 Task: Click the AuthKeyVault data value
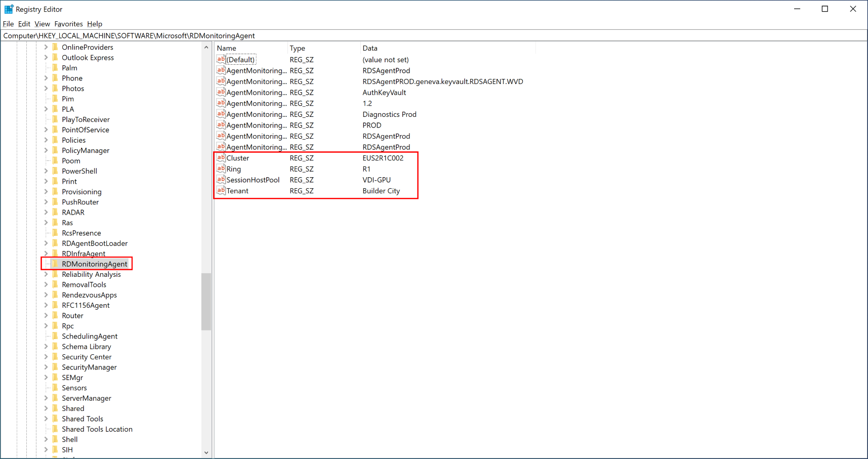coord(384,92)
